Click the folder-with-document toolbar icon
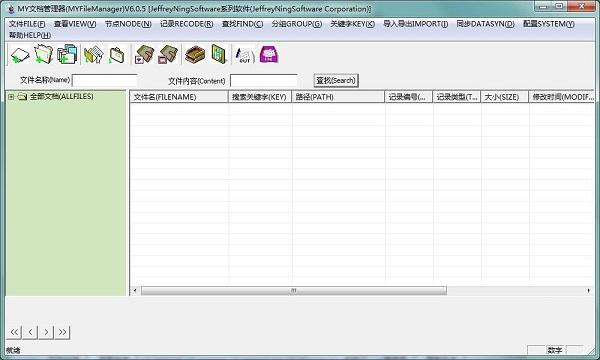600x360 pixels. [94, 54]
